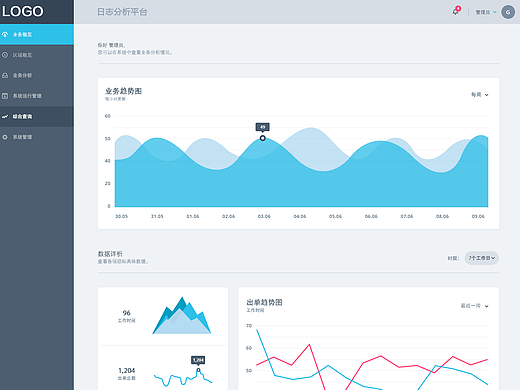
Task: Click the G user avatar
Action: pos(508,12)
